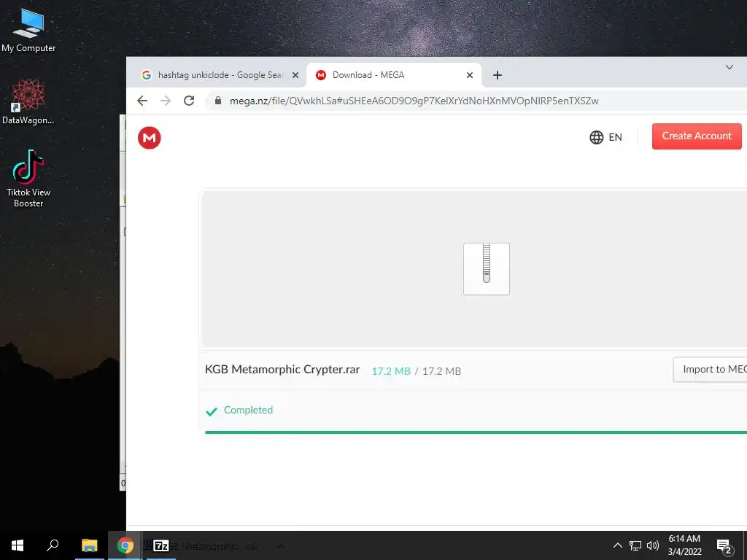Launch the Tiktok View Booster shortcut
This screenshot has height=560, width=747.
coord(28,179)
